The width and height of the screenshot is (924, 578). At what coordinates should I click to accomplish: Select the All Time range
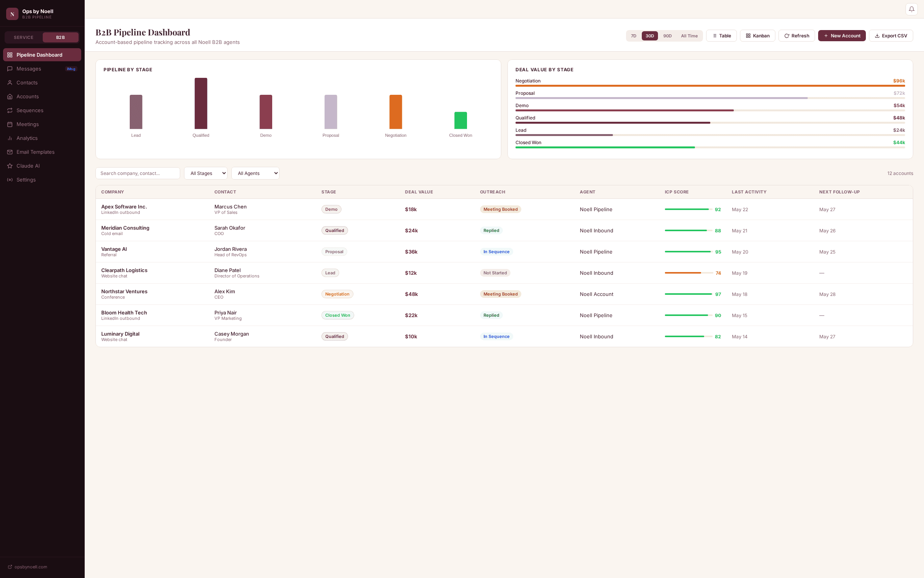(689, 36)
